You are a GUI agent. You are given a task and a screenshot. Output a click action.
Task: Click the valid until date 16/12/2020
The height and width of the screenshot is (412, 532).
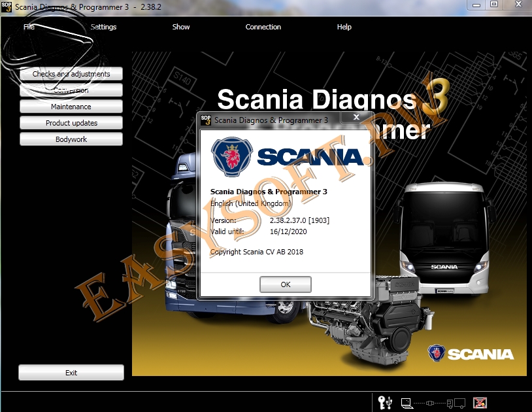coord(288,232)
